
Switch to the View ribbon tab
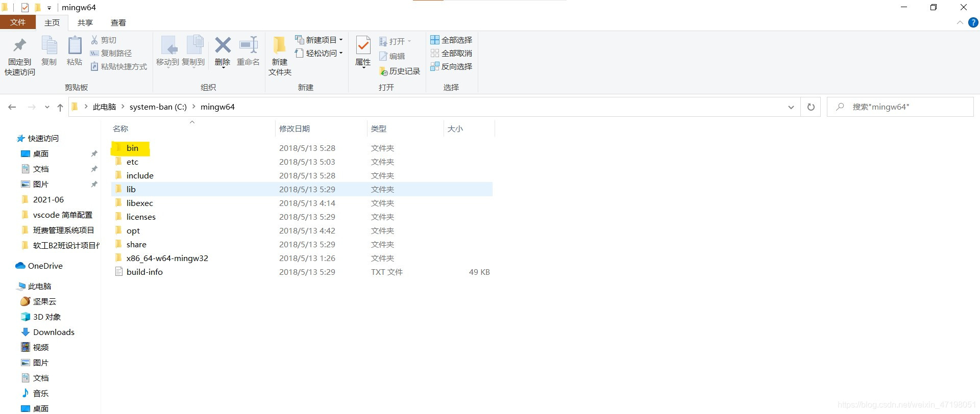point(118,22)
